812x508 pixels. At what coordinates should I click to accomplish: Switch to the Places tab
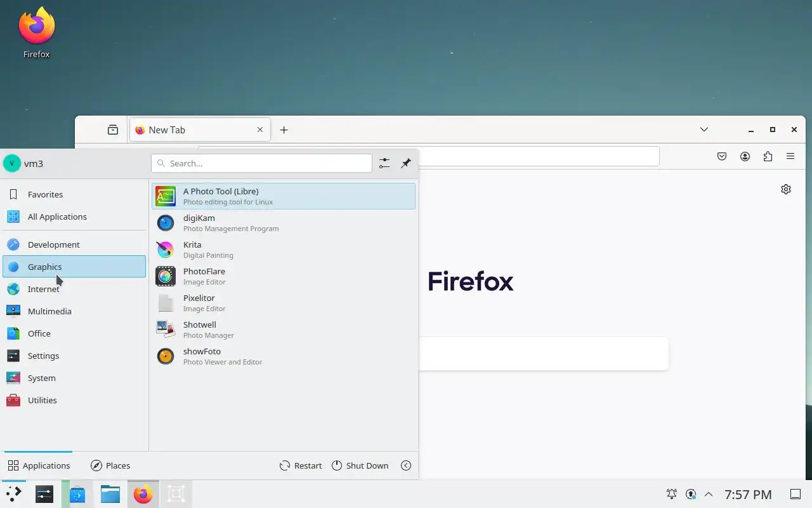[110, 465]
